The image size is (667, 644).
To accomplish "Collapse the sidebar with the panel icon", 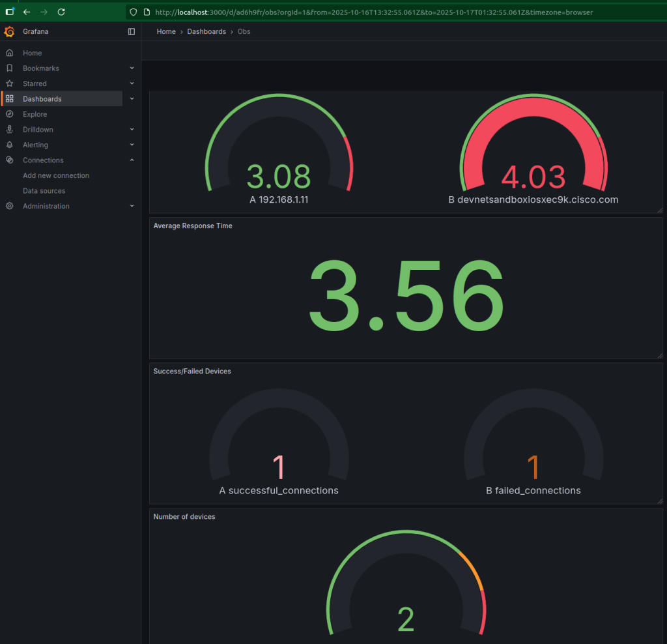I will click(x=132, y=31).
